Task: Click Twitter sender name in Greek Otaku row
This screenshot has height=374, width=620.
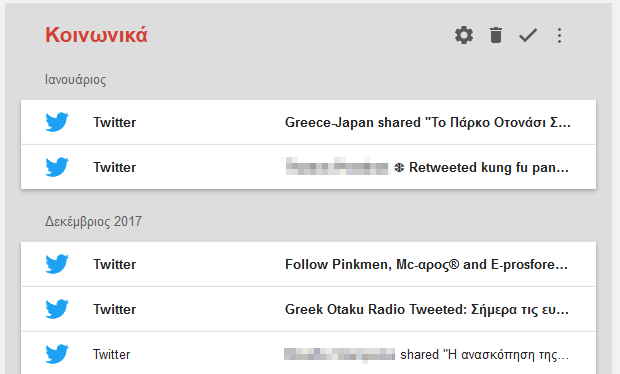Action: tap(115, 309)
